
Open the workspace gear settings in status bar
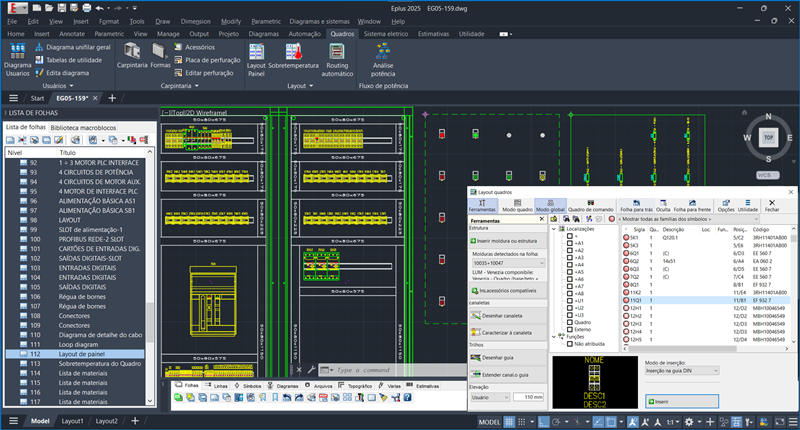(x=689, y=422)
